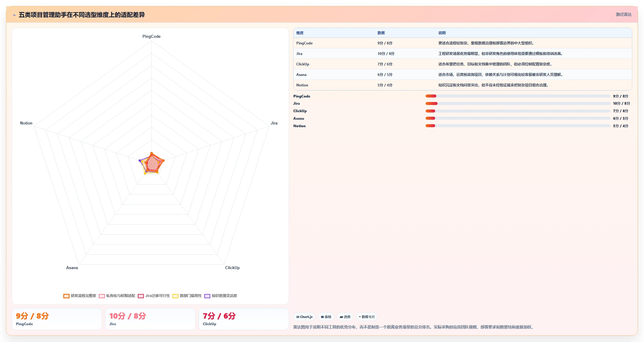Click 6分 / 5分 value beside Asana progress bar
The width and height of the screenshot is (644, 342).
[621, 118]
